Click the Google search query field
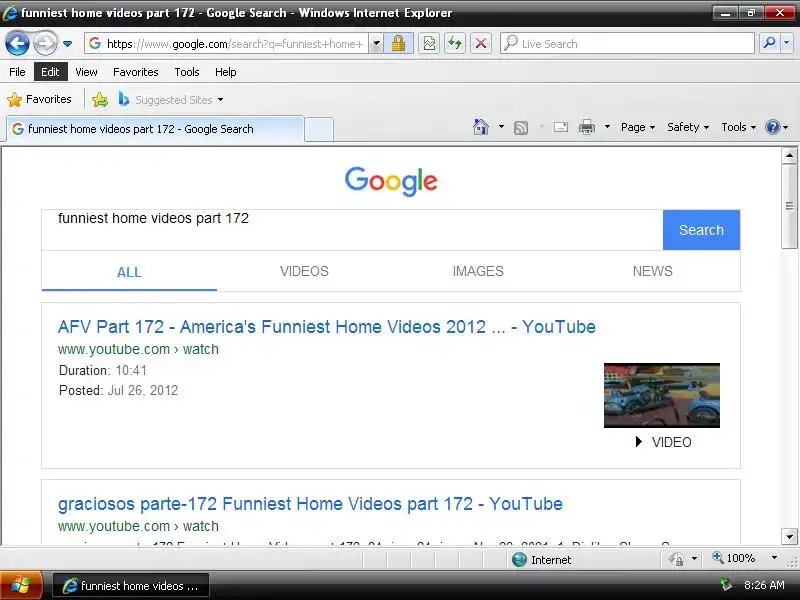Image resolution: width=800 pixels, height=600 pixels. point(352,230)
